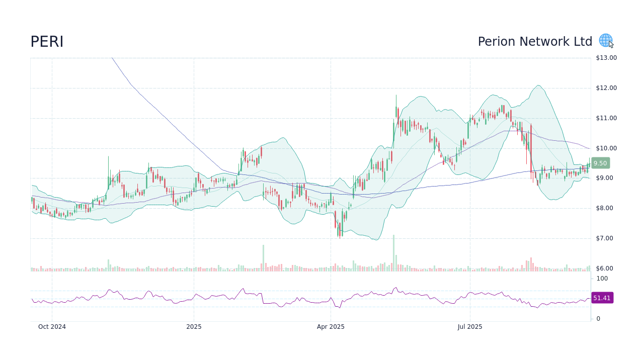The image size is (644, 362).
Task: Click the 0 label on the RSI scale
Action: 597,318
